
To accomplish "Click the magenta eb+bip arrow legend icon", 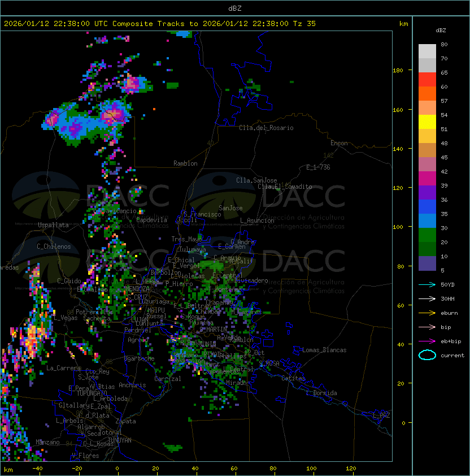I will (x=427, y=341).
